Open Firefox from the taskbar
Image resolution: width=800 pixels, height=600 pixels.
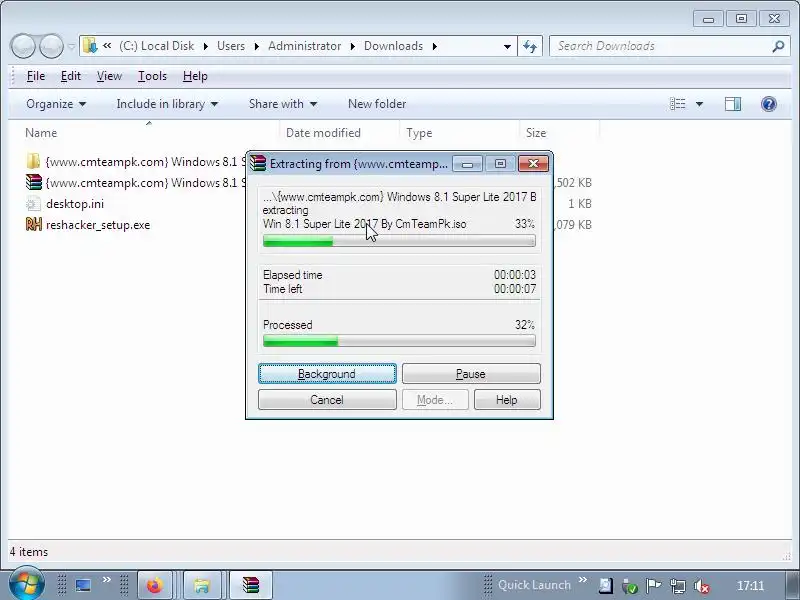[155, 585]
